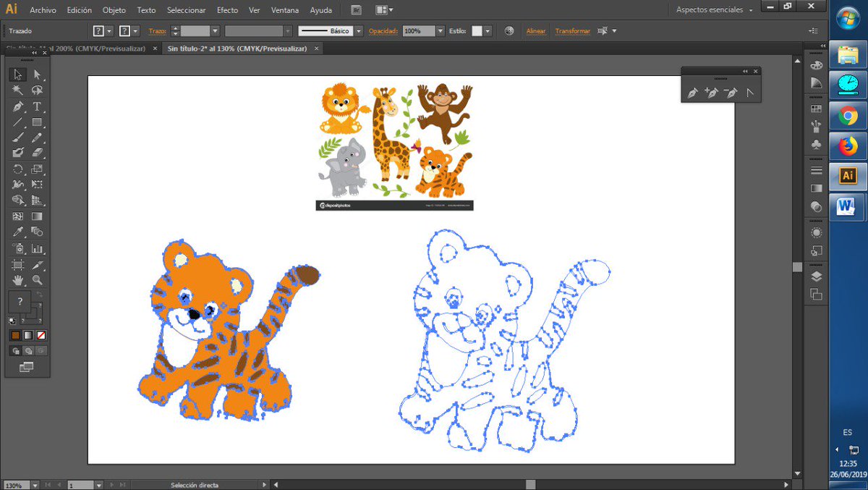Select the Rectangle tool
Viewport: 868px width, 490px height.
click(x=37, y=122)
